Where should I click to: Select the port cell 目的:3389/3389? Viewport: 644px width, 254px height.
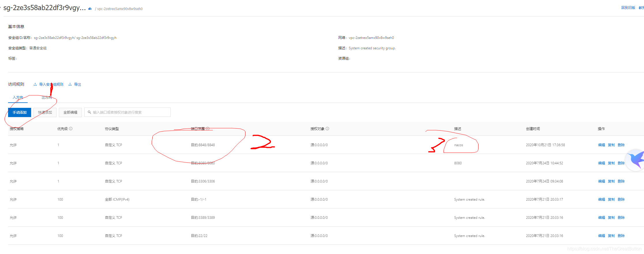[x=203, y=218]
